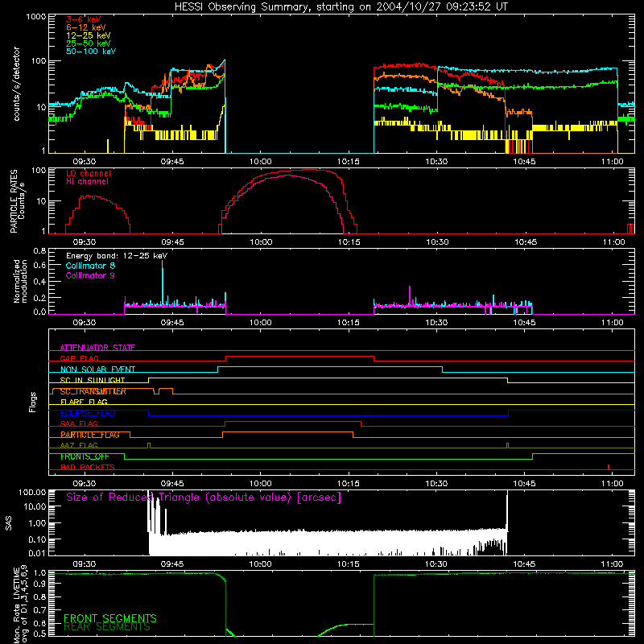Click the 10:30 time label under SAS panel
This screenshot has width=644, height=644.
click(436, 564)
